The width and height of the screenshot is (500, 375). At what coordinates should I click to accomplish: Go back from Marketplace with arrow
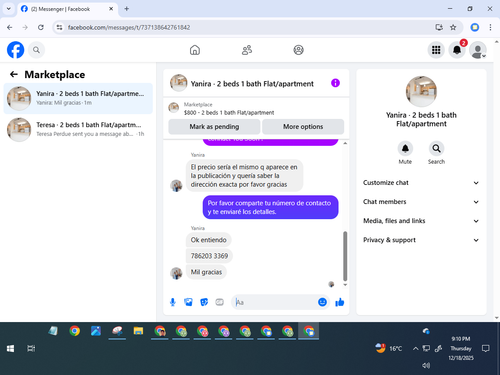(x=14, y=74)
